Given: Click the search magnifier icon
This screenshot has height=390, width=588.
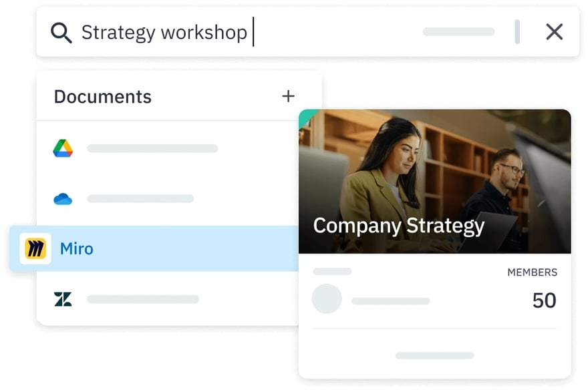Looking at the screenshot, I should tap(61, 32).
